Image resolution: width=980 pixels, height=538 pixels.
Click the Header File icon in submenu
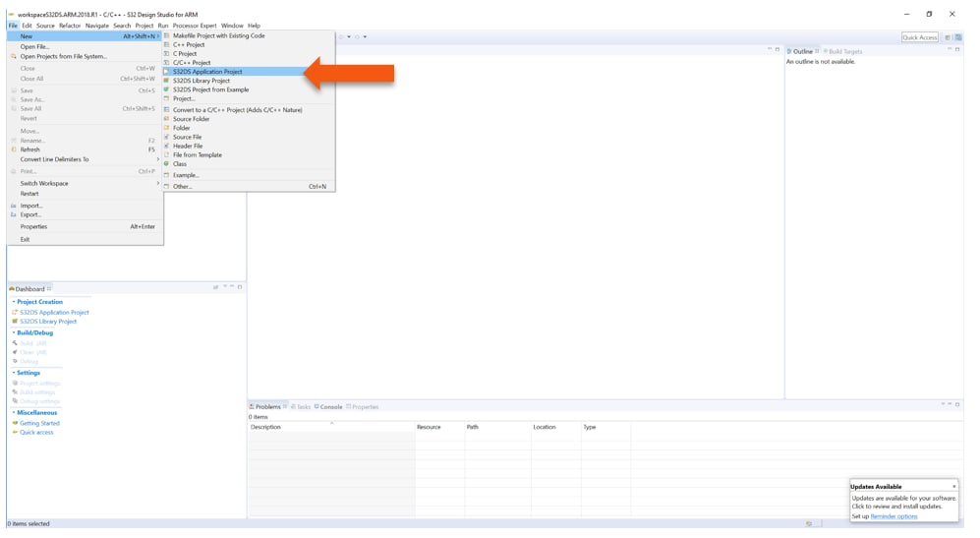[x=166, y=146]
